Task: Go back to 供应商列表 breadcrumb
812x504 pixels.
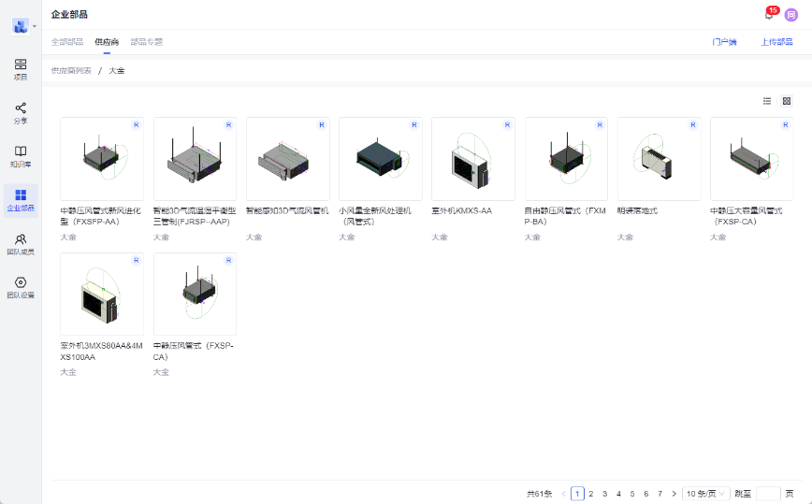Action: pyautogui.click(x=71, y=71)
